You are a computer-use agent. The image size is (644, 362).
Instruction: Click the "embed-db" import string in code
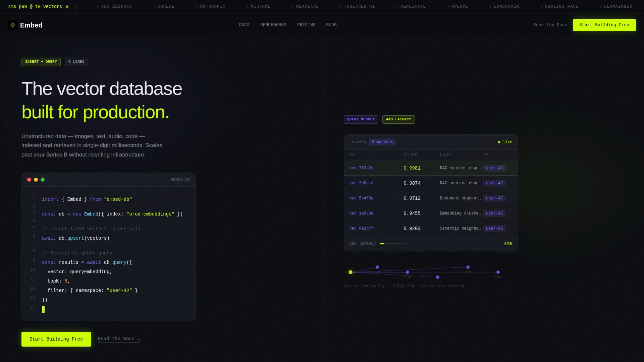click(x=118, y=199)
